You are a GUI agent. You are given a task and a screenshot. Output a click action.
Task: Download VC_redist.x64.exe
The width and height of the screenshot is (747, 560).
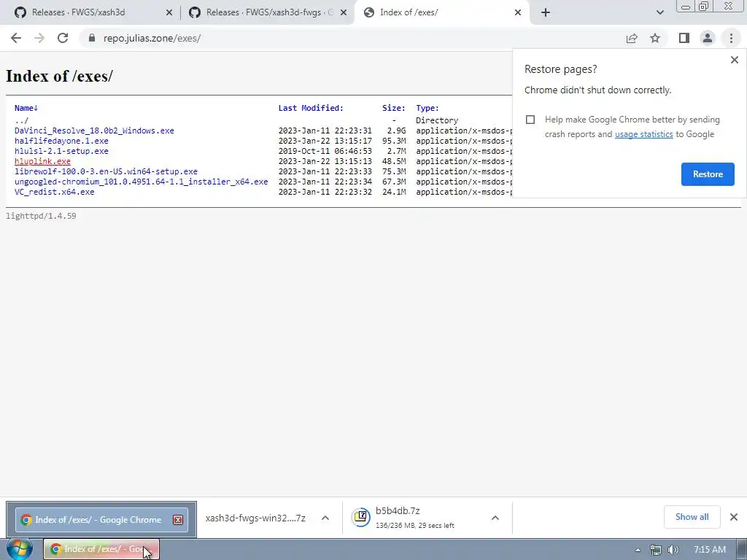[x=54, y=192]
